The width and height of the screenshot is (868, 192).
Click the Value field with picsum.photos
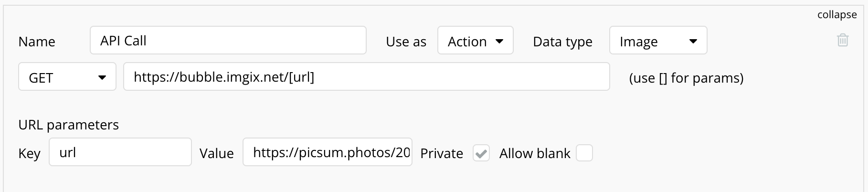[327, 152]
